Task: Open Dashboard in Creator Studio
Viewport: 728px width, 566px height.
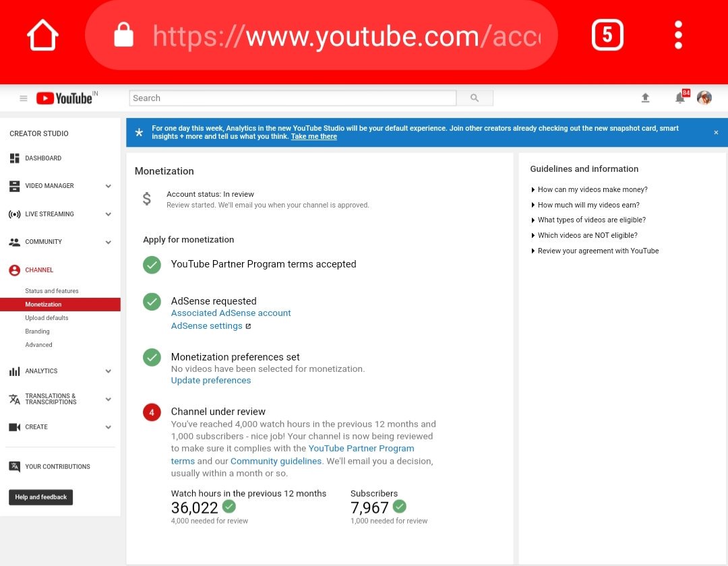Action: click(x=43, y=158)
